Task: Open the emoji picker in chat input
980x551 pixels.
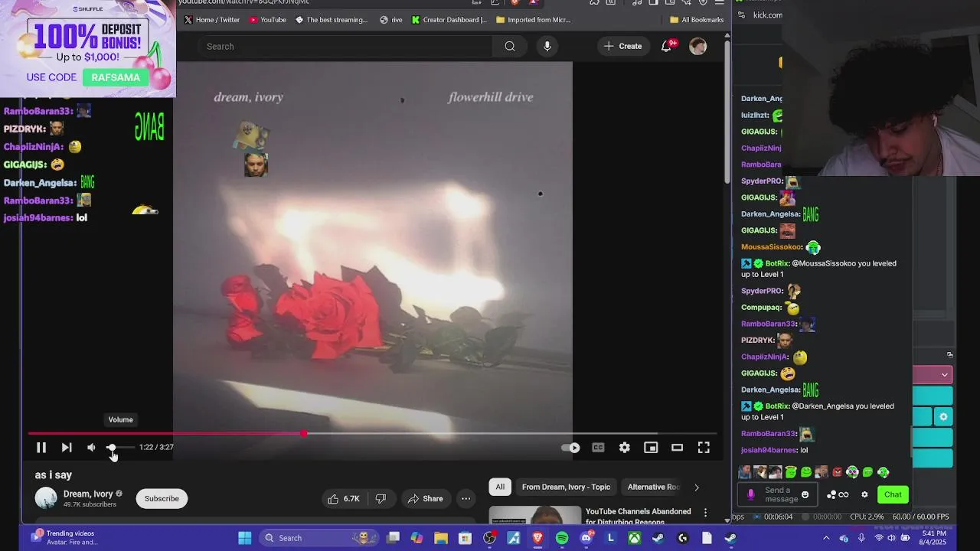Action: click(805, 495)
